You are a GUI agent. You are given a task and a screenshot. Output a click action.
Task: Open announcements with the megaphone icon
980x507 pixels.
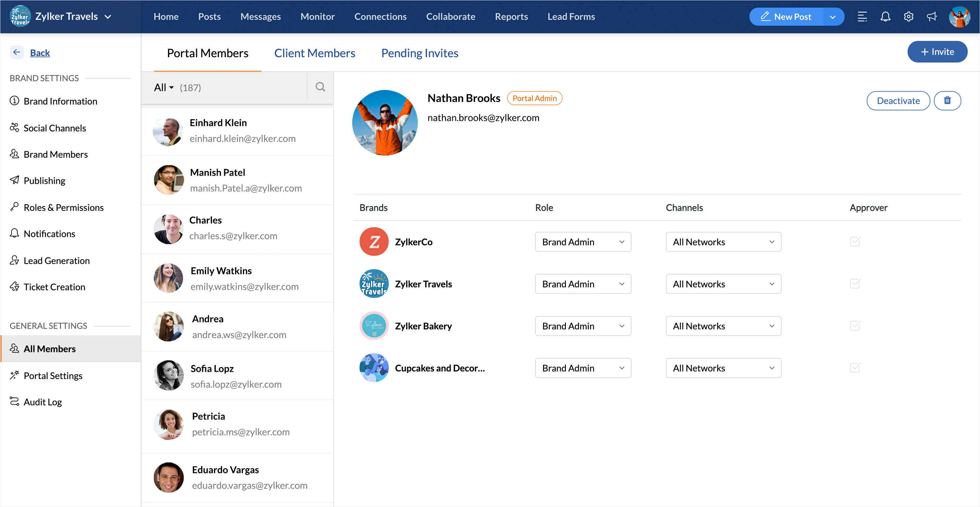pos(931,16)
